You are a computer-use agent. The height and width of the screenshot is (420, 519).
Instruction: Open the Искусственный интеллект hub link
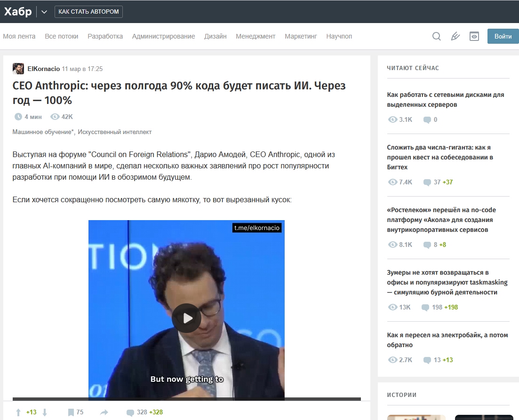pyautogui.click(x=114, y=132)
